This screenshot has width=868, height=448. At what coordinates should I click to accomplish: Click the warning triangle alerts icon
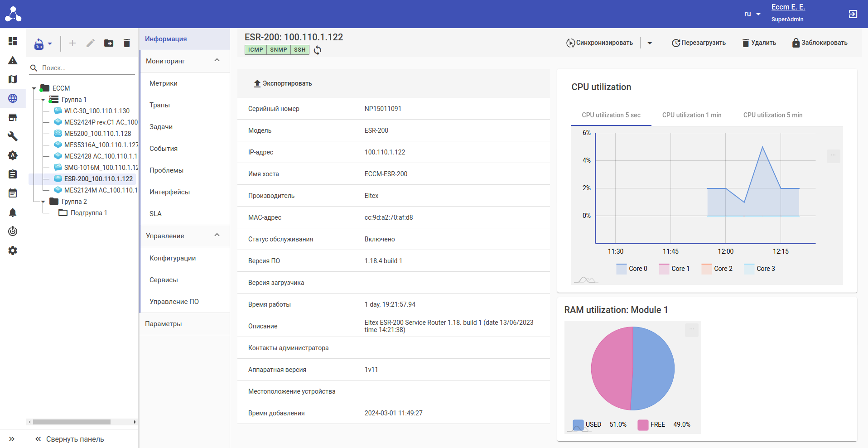pyautogui.click(x=13, y=60)
